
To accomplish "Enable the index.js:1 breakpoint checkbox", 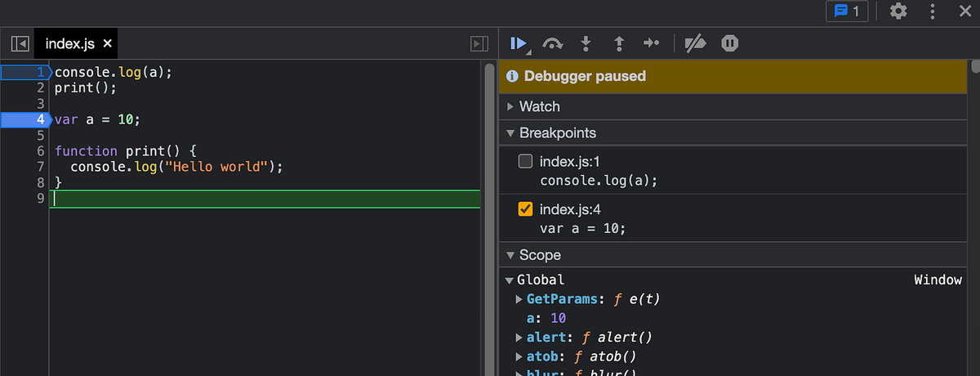I will click(x=526, y=161).
